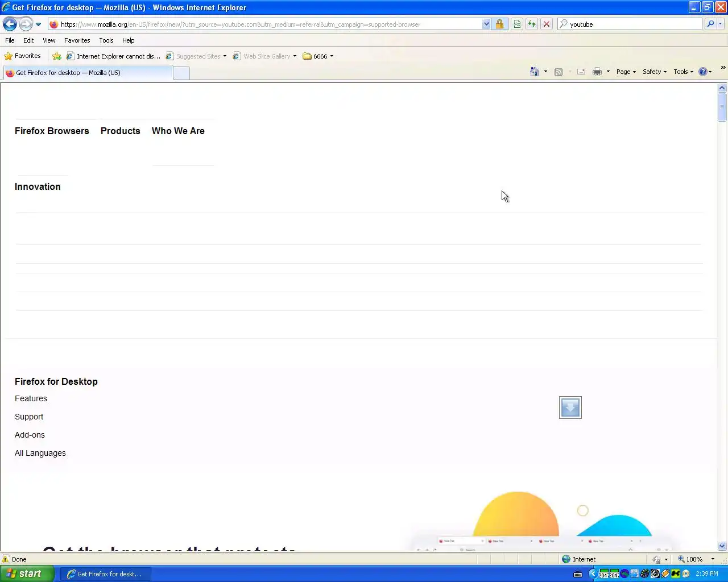Click the Read Mail envelope icon

click(x=581, y=72)
